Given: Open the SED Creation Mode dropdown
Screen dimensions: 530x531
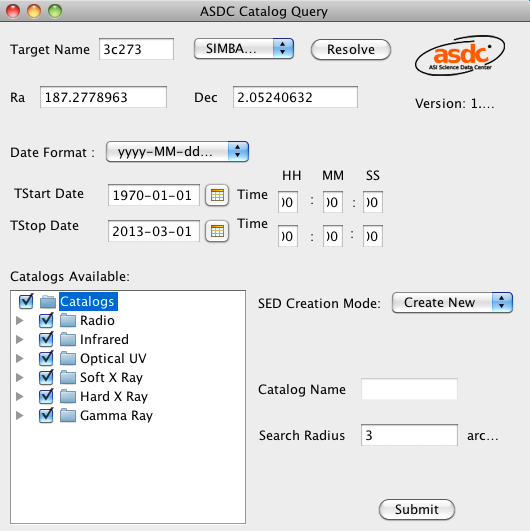Looking at the screenshot, I should [452, 302].
